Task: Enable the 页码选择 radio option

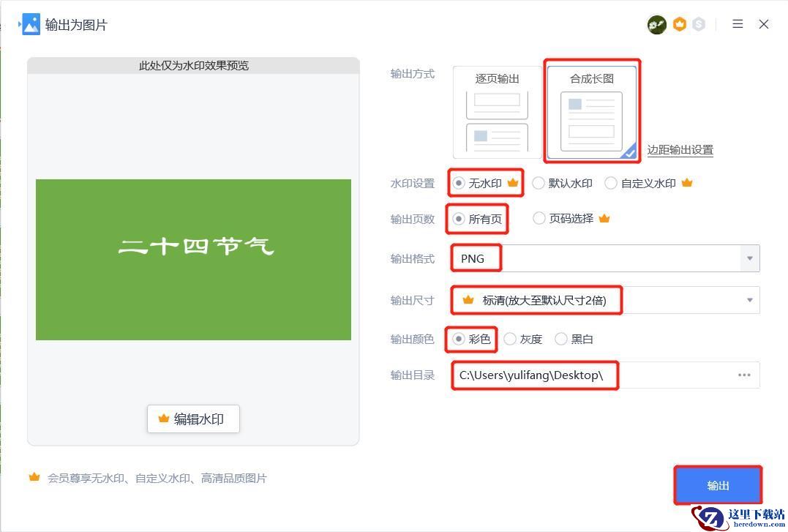Action: tap(539, 218)
